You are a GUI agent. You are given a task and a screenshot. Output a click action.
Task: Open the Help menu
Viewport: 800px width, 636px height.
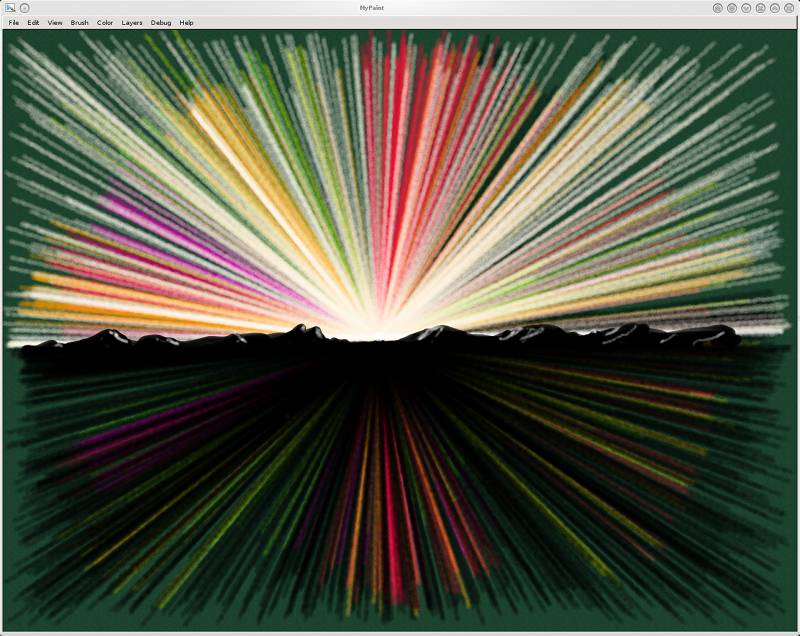[187, 22]
